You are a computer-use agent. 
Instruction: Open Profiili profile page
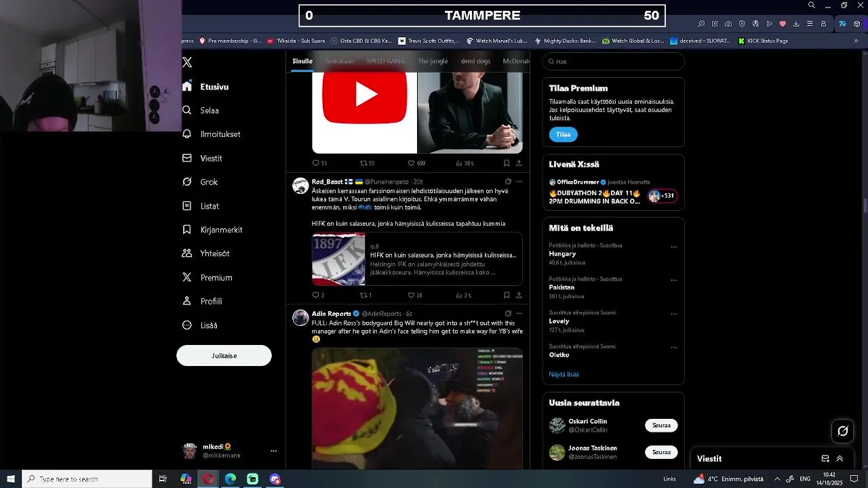(x=203, y=301)
